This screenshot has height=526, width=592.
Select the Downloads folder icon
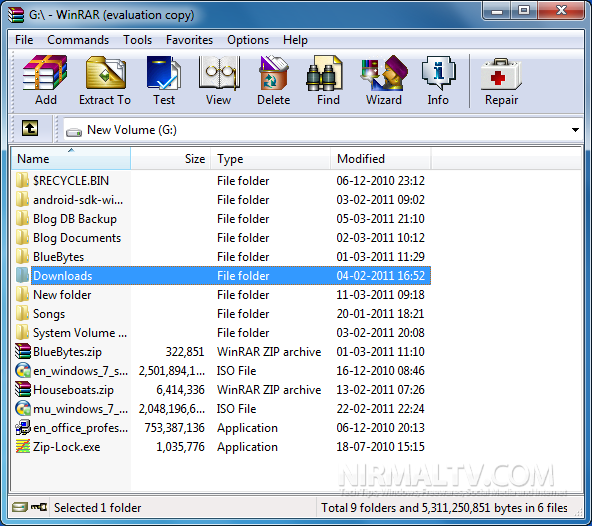tap(23, 275)
